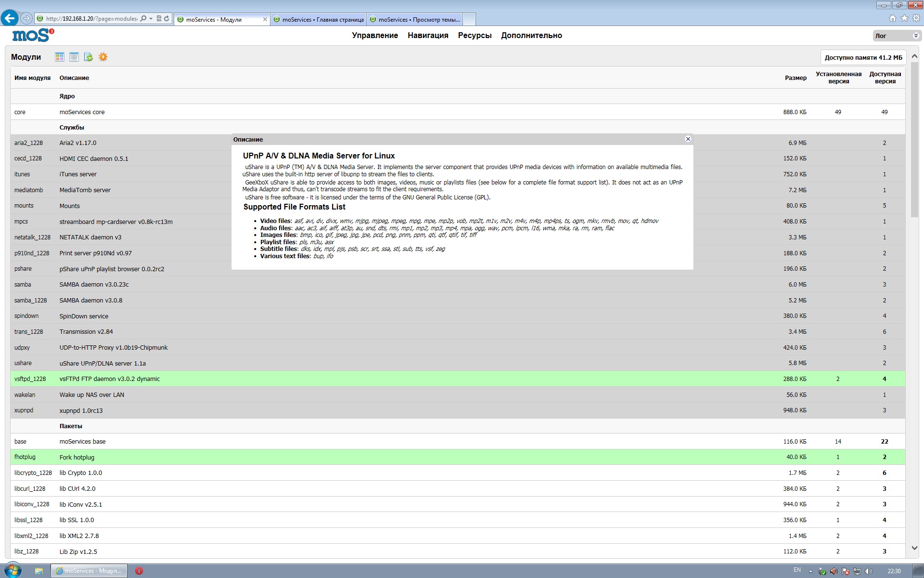Open the Дополнительно menu

(531, 36)
